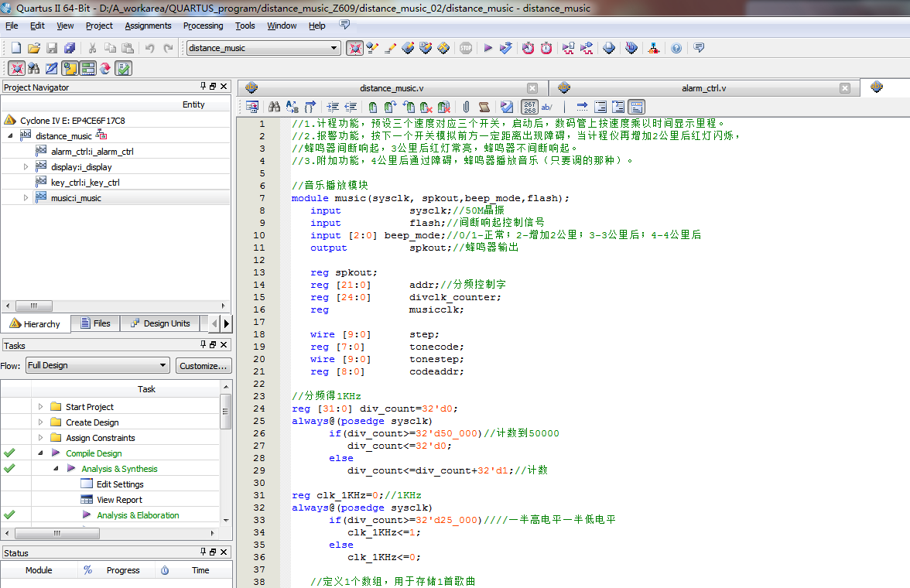Open the Programmer tool icon
Image resolution: width=910 pixels, height=588 pixels.
pos(631,48)
